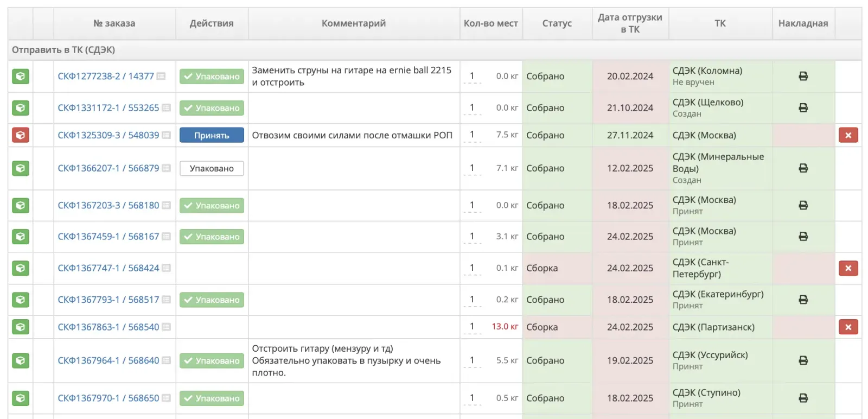Image resolution: width=868 pixels, height=419 pixels.
Task: Open order link СКФ1367747-1 / 568424
Action: 108,268
